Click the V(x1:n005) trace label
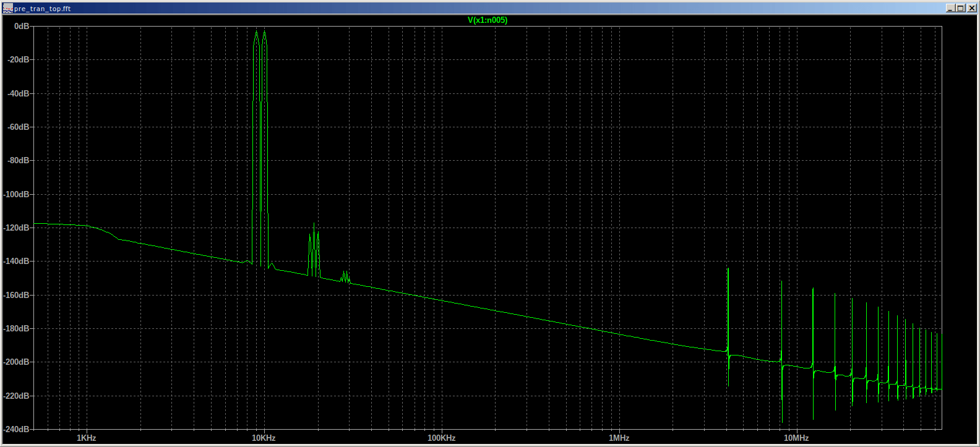980x447 pixels. [488, 20]
